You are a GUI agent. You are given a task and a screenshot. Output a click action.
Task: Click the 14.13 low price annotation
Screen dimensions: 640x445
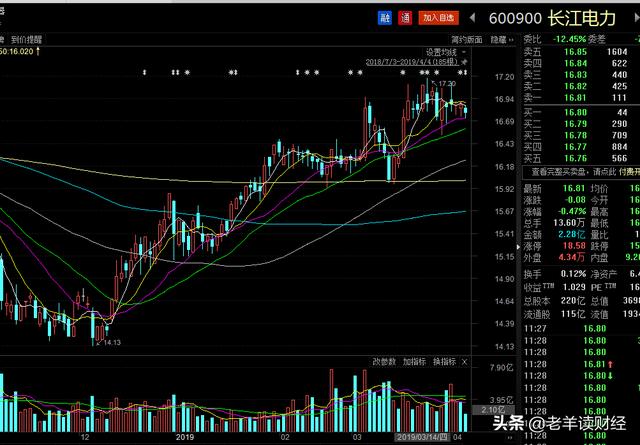pos(112,343)
